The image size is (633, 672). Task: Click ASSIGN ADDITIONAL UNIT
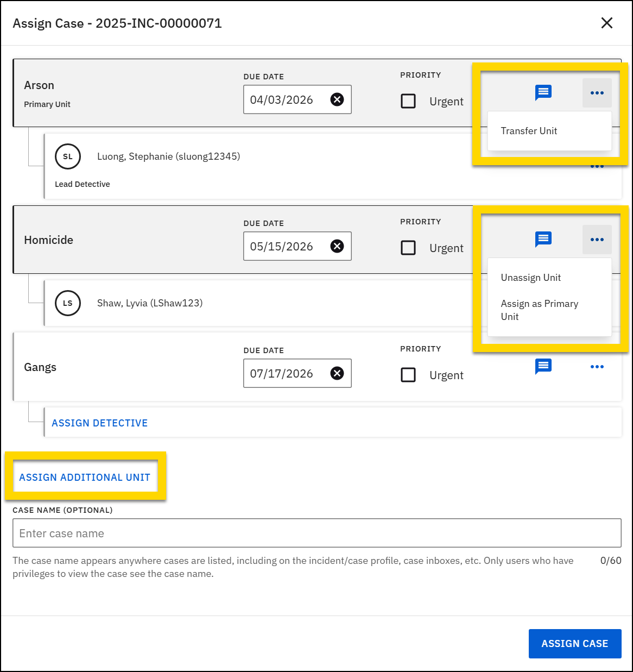(x=85, y=477)
